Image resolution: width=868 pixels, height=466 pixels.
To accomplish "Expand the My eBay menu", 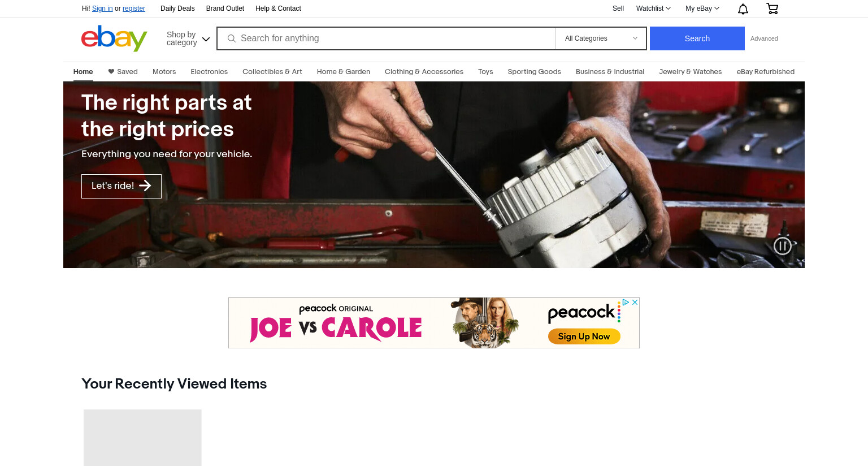I will [702, 8].
